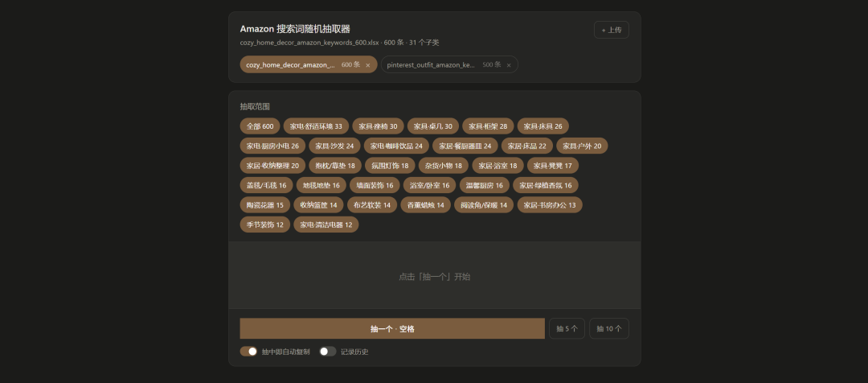Toggle the 家具·座椅 30 chip
The height and width of the screenshot is (383, 868).
click(x=378, y=126)
